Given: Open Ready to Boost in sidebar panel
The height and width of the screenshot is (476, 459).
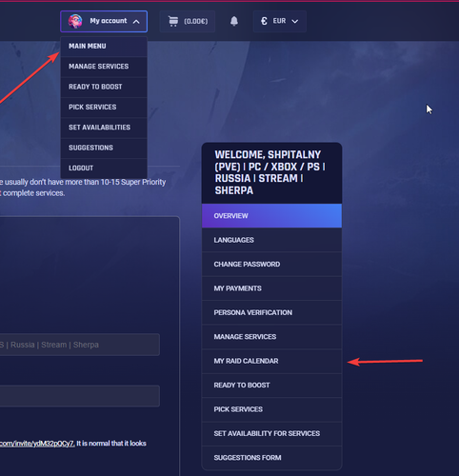Looking at the screenshot, I should [x=271, y=386].
